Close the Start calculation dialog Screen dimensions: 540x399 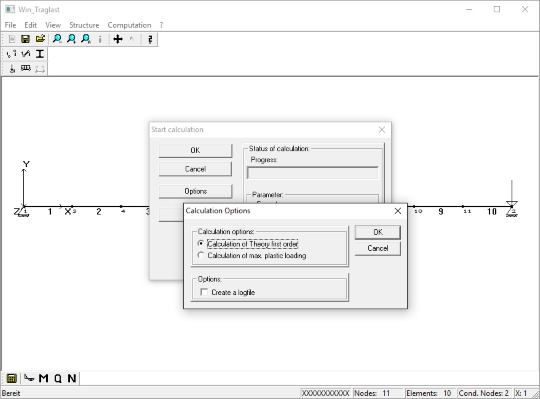(382, 130)
